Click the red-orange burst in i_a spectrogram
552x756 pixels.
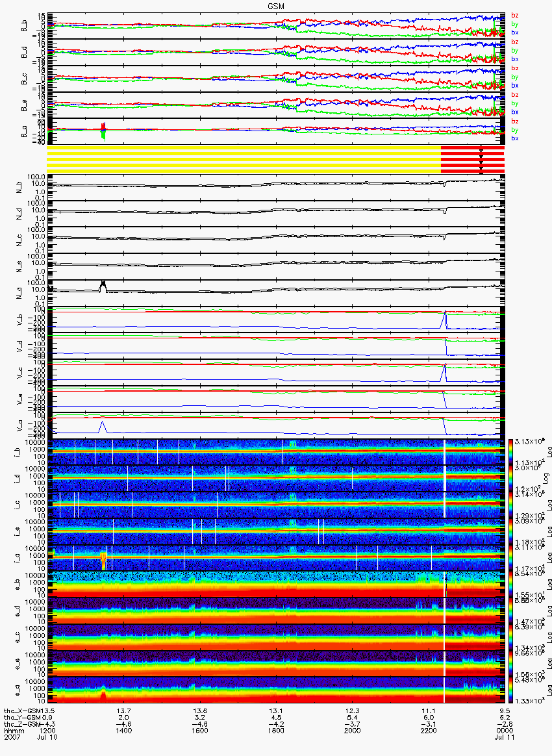[103, 561]
